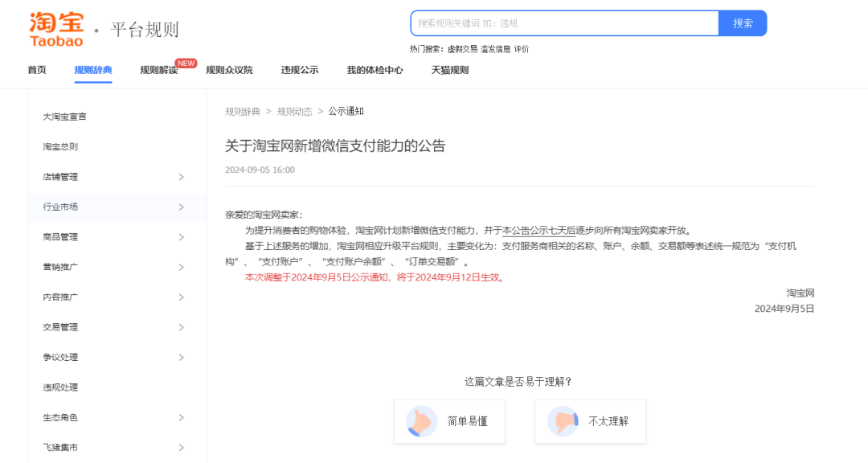
Task: Click the greeting line 亲爱的淘宝网卖家
Action: (x=264, y=215)
